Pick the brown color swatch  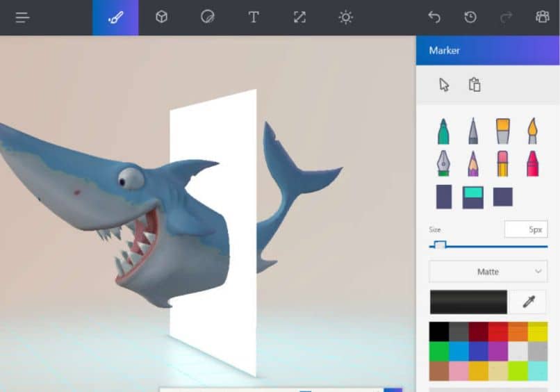click(439, 371)
